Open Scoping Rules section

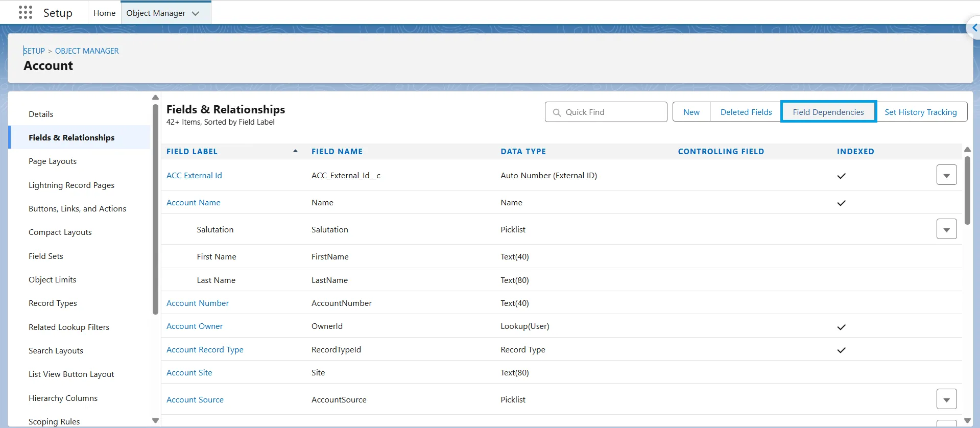pos(54,421)
